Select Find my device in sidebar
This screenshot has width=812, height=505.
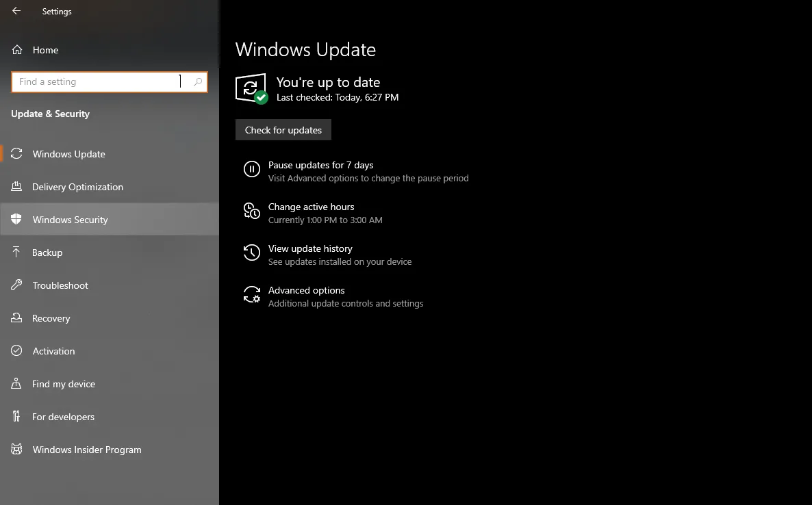63,384
